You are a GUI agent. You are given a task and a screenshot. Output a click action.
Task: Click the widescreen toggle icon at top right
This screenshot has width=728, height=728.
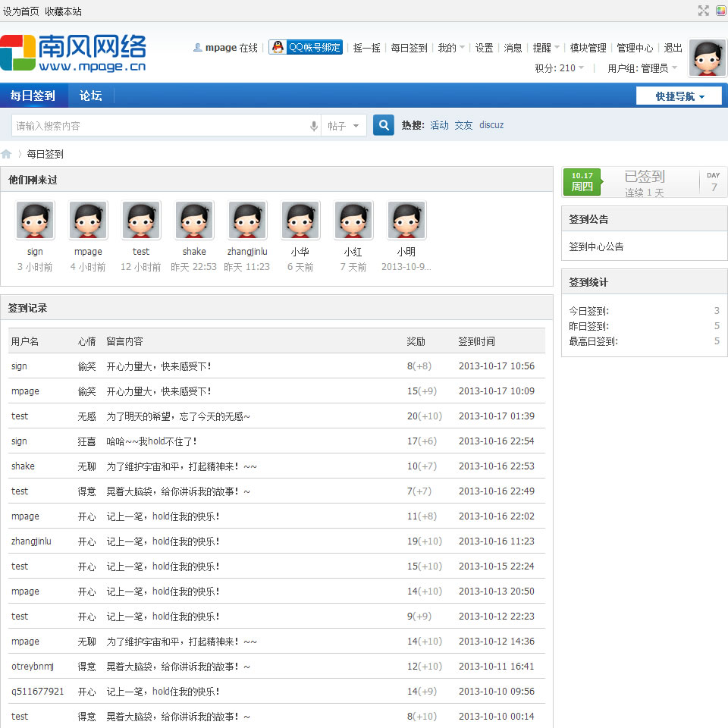pyautogui.click(x=703, y=11)
